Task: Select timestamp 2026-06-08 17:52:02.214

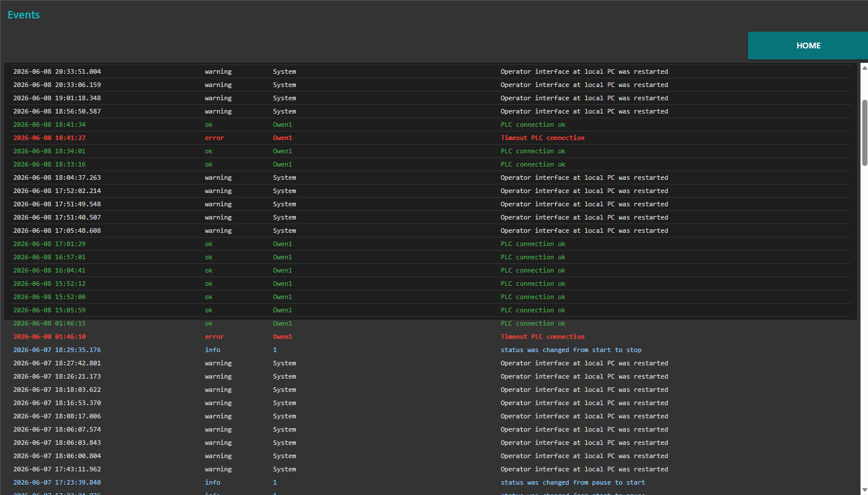Action: pos(57,191)
